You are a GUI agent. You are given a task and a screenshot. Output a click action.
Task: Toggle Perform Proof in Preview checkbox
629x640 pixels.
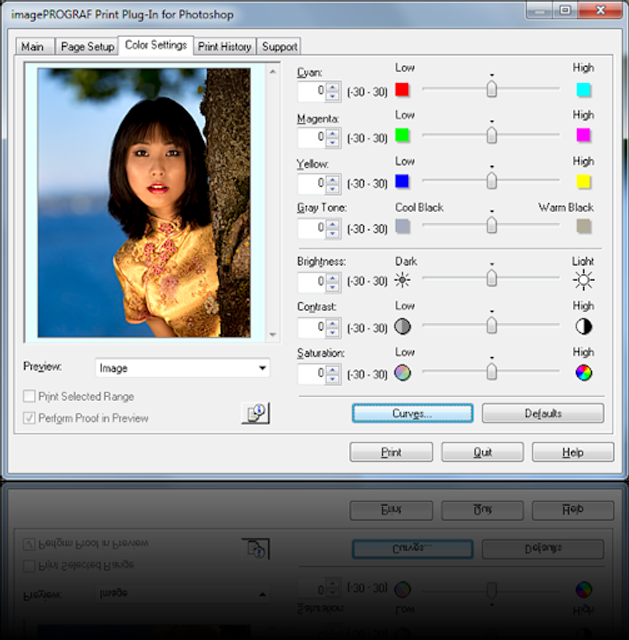(x=29, y=418)
